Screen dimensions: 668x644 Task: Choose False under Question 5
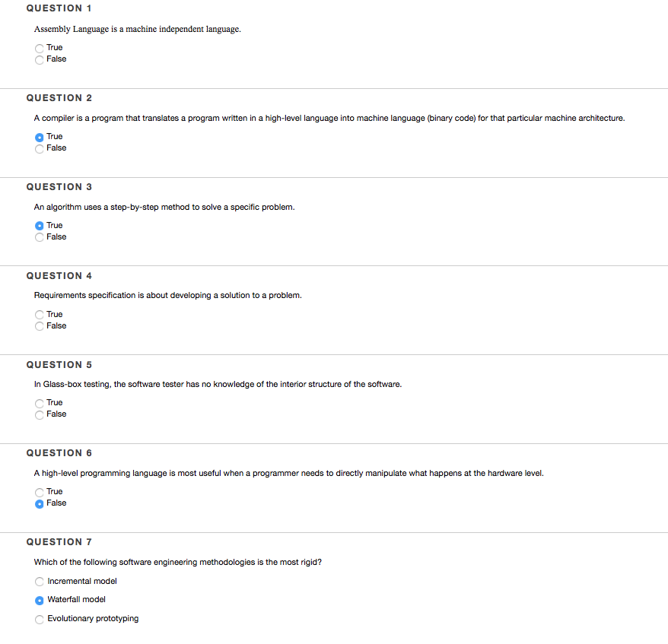click(x=40, y=414)
